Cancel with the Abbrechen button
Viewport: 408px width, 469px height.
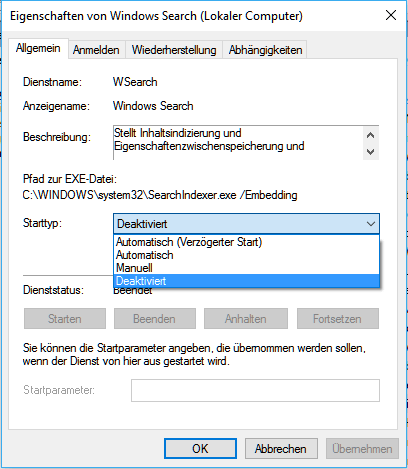[x=281, y=449]
